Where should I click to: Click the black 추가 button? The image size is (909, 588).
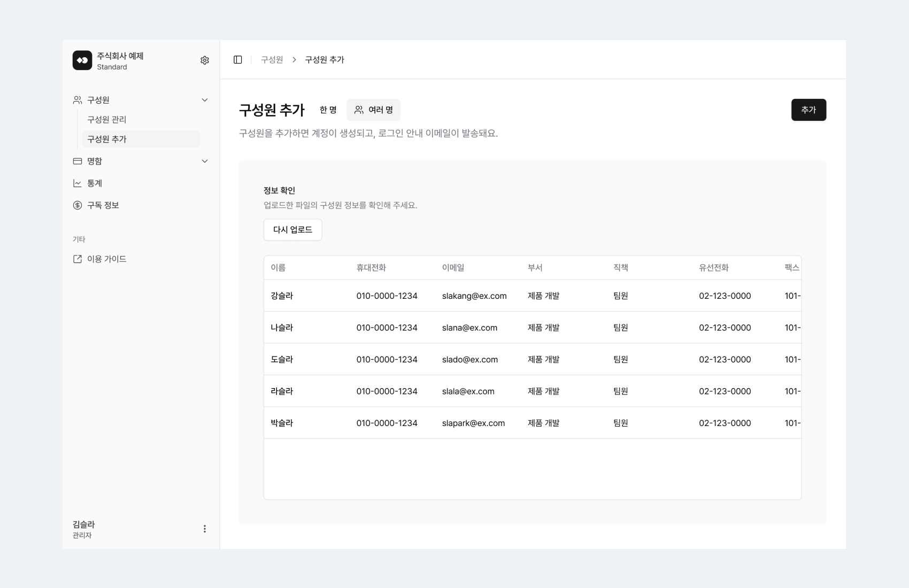808,110
